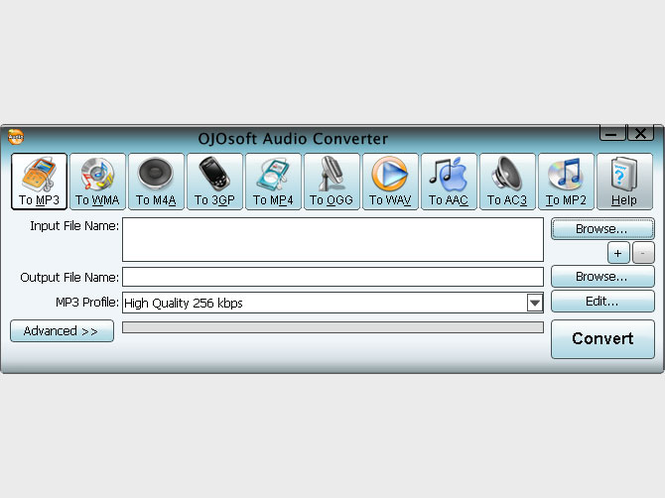Click the Input File Name list box
This screenshot has height=498, width=665.
333,240
